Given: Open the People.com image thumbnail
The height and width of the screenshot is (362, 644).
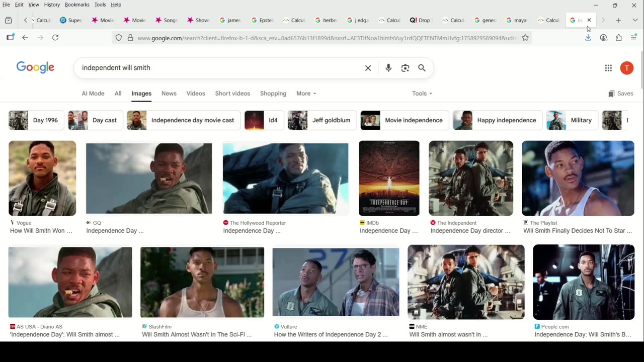Looking at the screenshot, I should (584, 282).
